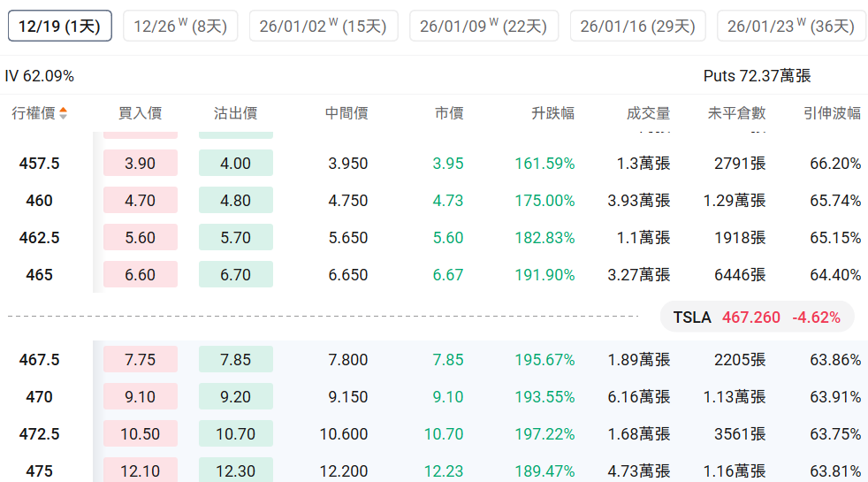Click the 3.90 bid price for strike 457.5
Screen dimensions: 868x482
point(141,164)
